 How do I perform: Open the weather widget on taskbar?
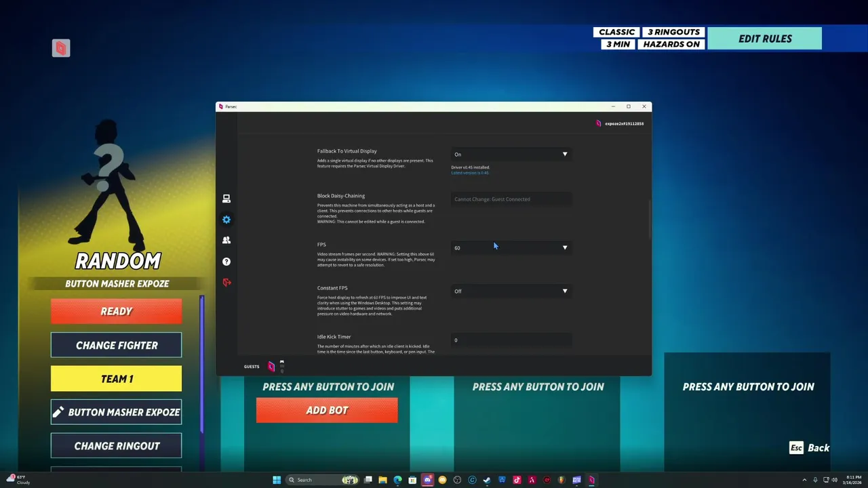tap(18, 480)
